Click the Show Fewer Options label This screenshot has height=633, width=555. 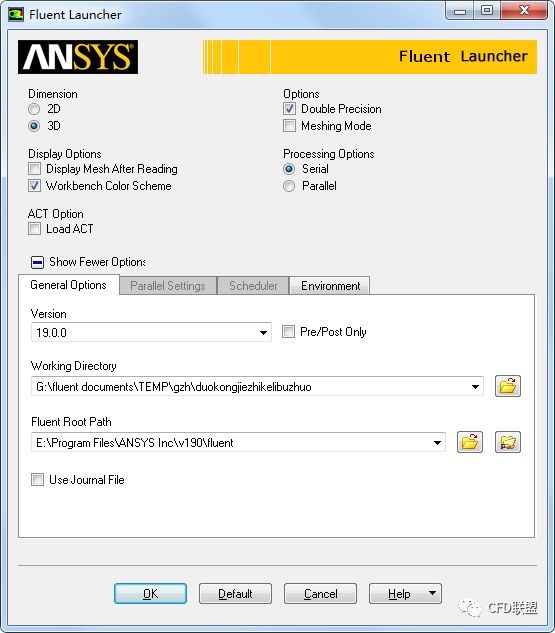point(97,262)
